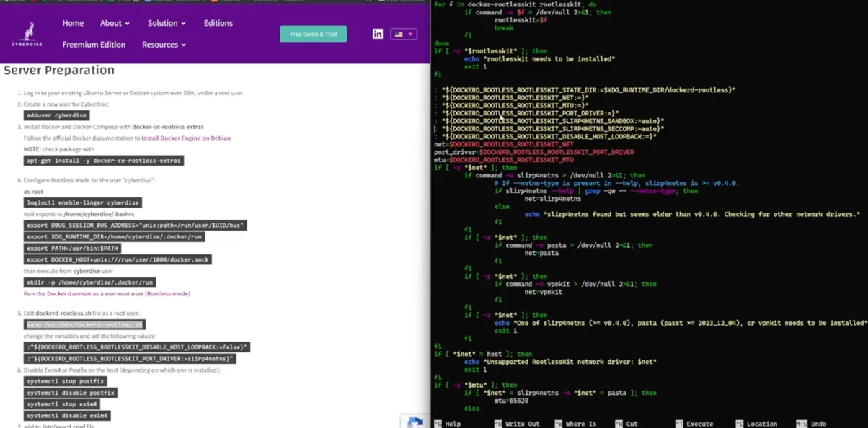
Task: Expand the About menu
Action: tap(115, 23)
